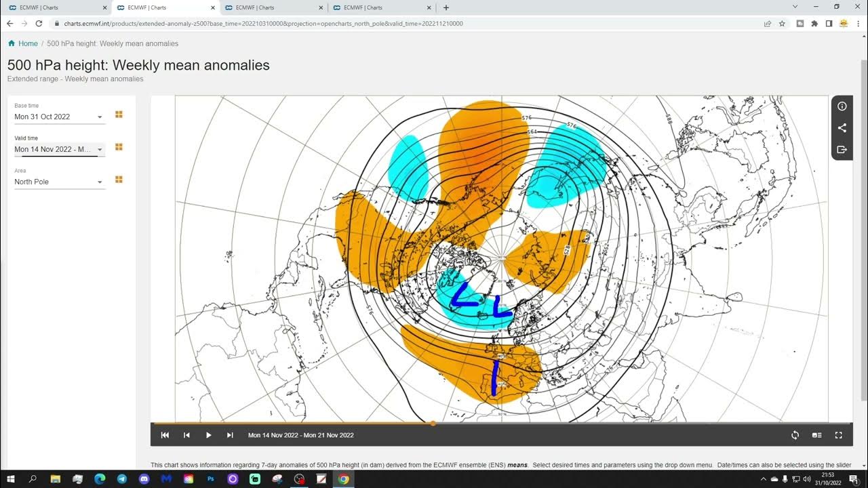
Task: Click the date range label in player
Action: pos(301,435)
